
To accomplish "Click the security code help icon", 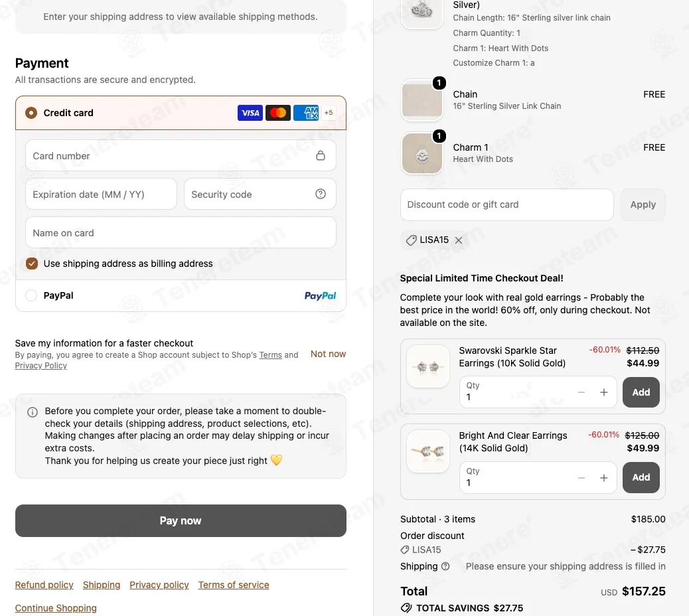I will [321, 194].
